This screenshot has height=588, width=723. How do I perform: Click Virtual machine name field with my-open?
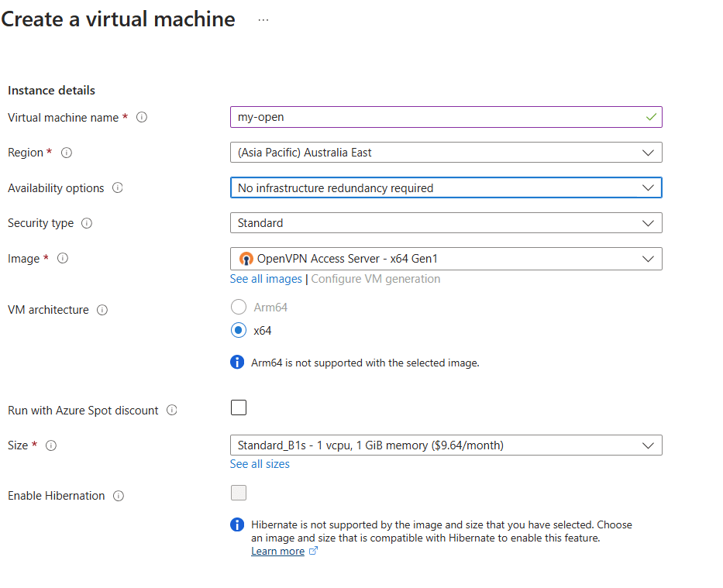pyautogui.click(x=446, y=117)
